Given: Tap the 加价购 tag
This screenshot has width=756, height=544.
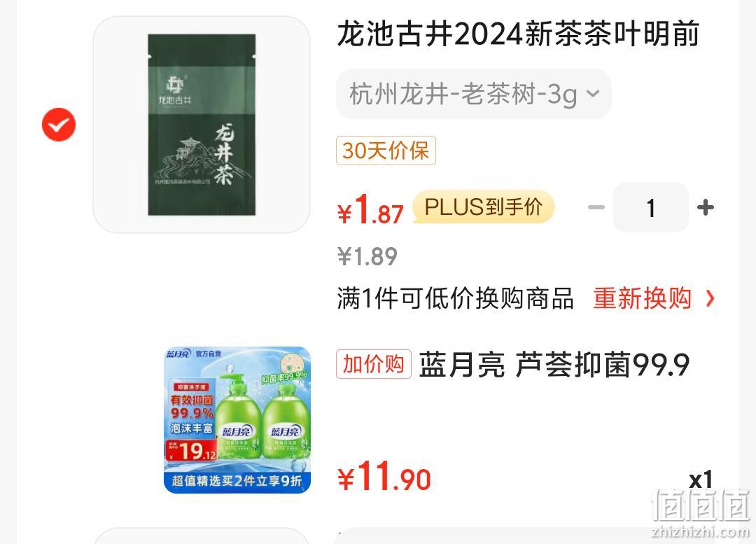Looking at the screenshot, I should click(x=374, y=363).
